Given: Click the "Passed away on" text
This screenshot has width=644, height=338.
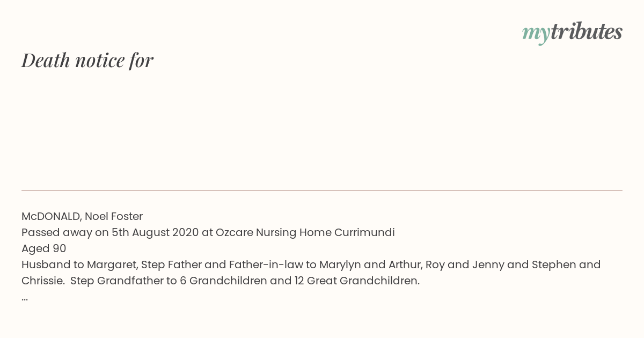Looking at the screenshot, I should click(65, 233).
